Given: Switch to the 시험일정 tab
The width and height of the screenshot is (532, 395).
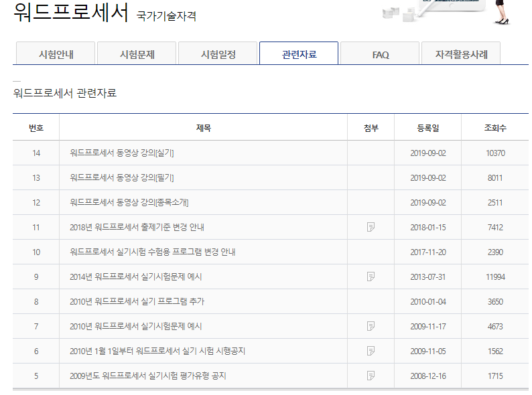Looking at the screenshot, I should (218, 54).
